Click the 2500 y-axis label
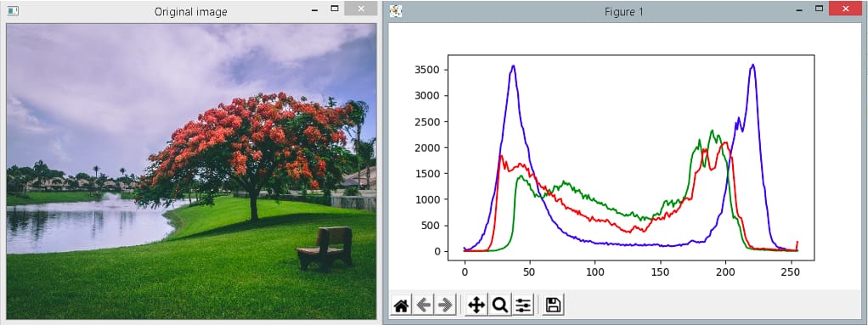Viewport: 868px width, 325px height. point(427,121)
